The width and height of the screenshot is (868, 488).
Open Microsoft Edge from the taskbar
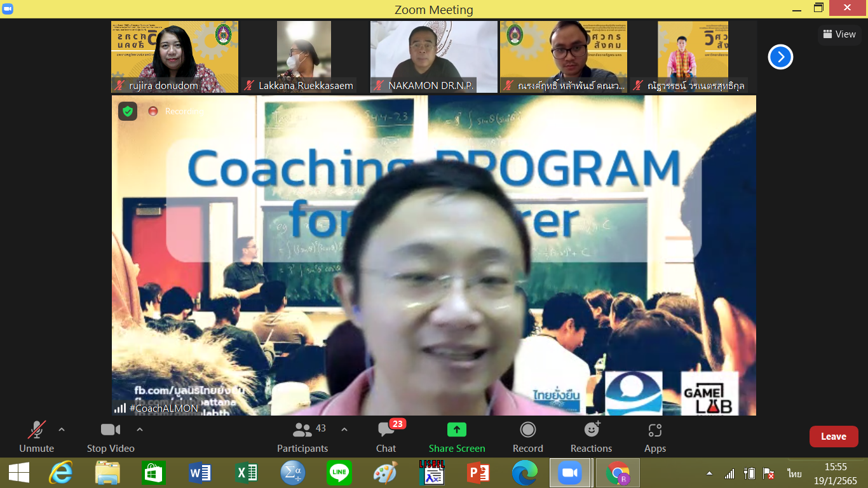524,473
